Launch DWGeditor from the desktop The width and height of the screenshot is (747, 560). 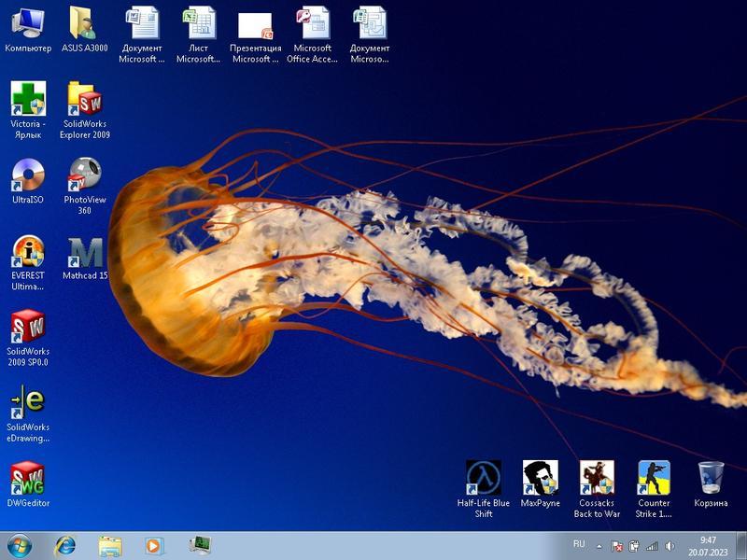point(28,479)
